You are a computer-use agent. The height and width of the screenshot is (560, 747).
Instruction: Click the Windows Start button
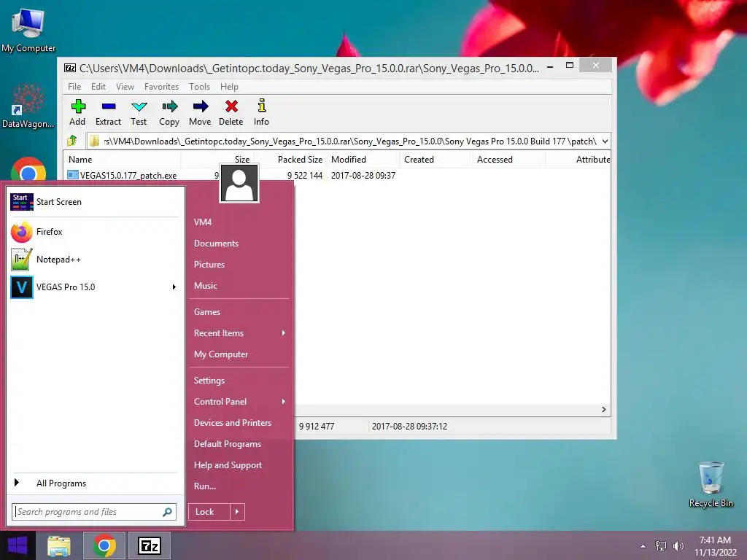click(x=18, y=545)
